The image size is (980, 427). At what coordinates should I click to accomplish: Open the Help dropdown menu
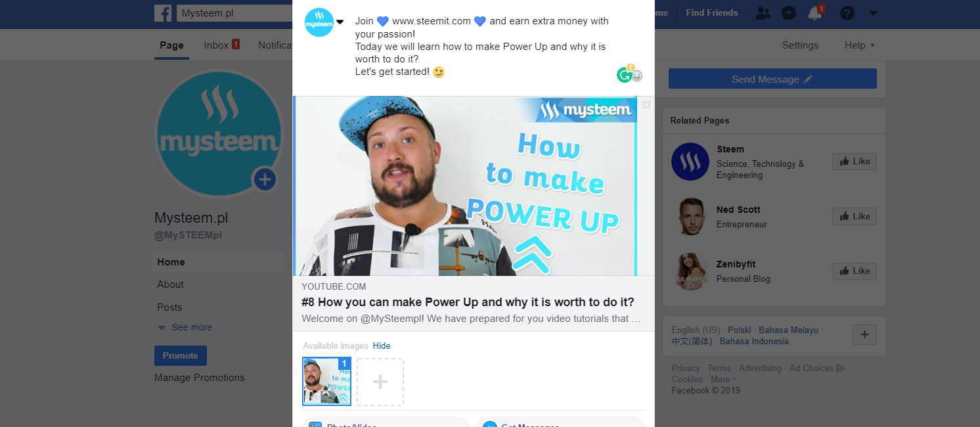[x=860, y=45]
